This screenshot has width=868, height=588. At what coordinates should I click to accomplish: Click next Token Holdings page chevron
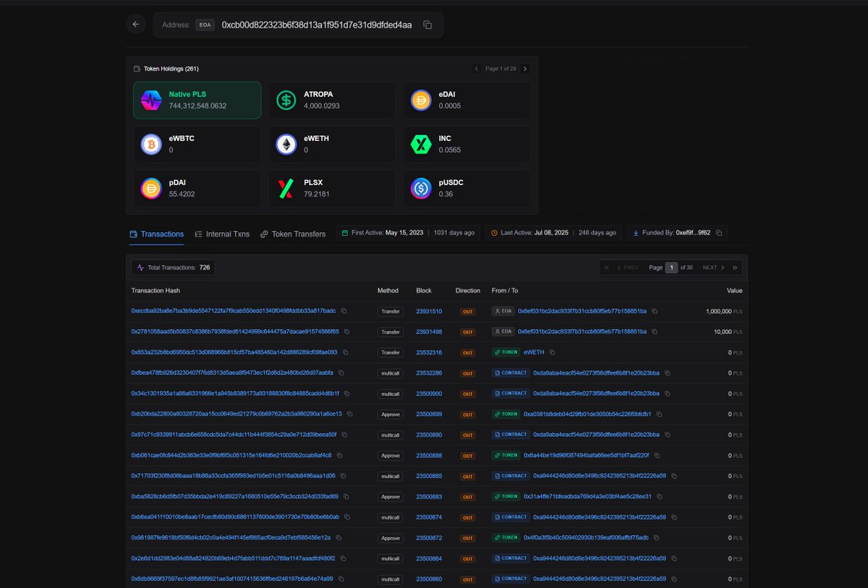(525, 69)
